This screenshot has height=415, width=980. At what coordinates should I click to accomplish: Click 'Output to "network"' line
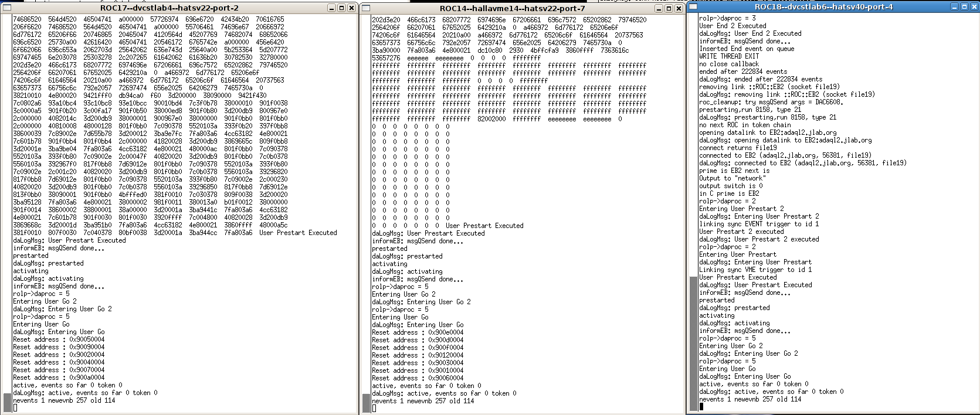pos(732,178)
